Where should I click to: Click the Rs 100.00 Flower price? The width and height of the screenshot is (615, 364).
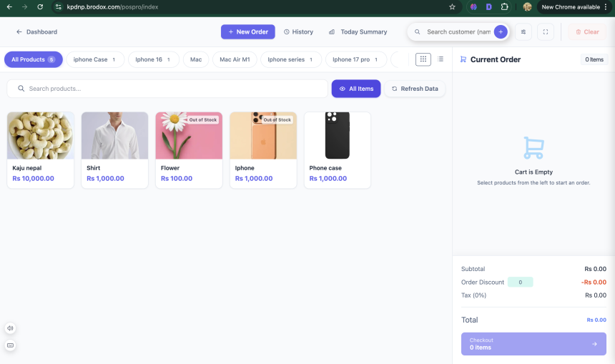point(177,179)
